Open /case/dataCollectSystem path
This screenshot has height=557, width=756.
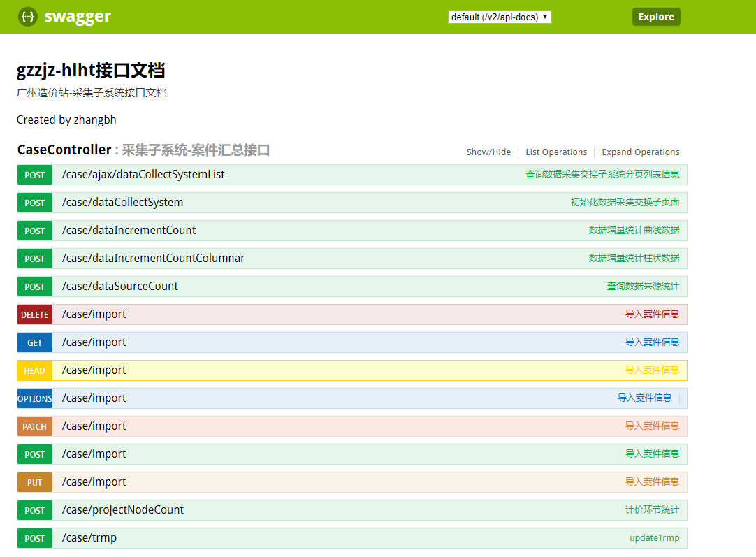122,203
